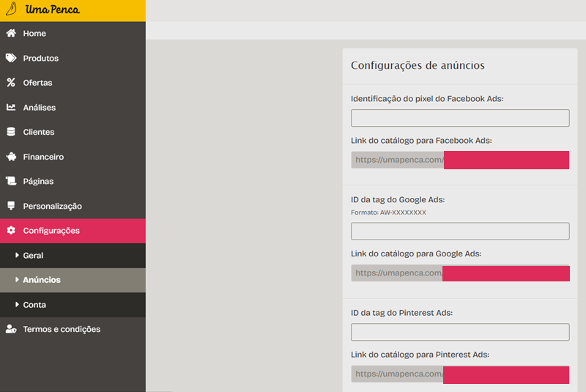The image size is (586, 392).
Task: Click the Clientes database icon
Action: (x=11, y=132)
